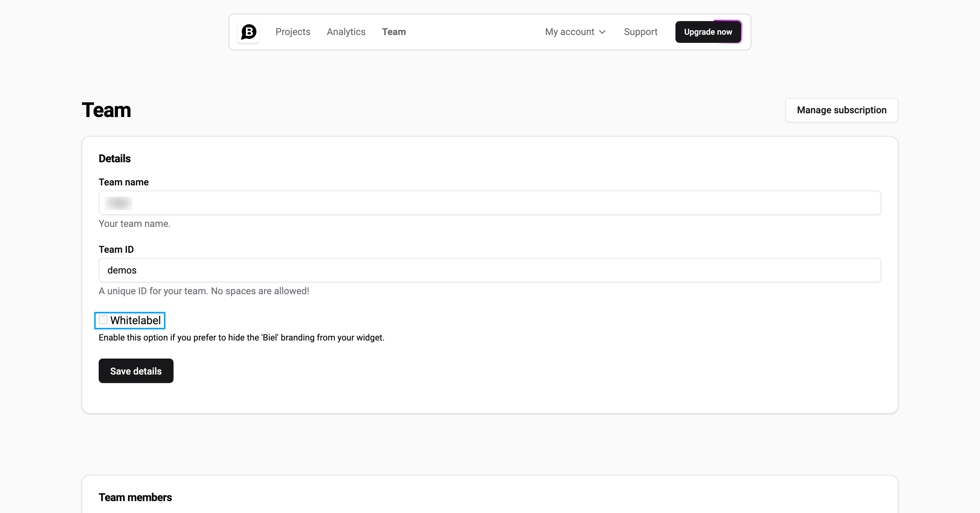Click the Whitelabel branding description text
980x513 pixels.
(x=242, y=338)
